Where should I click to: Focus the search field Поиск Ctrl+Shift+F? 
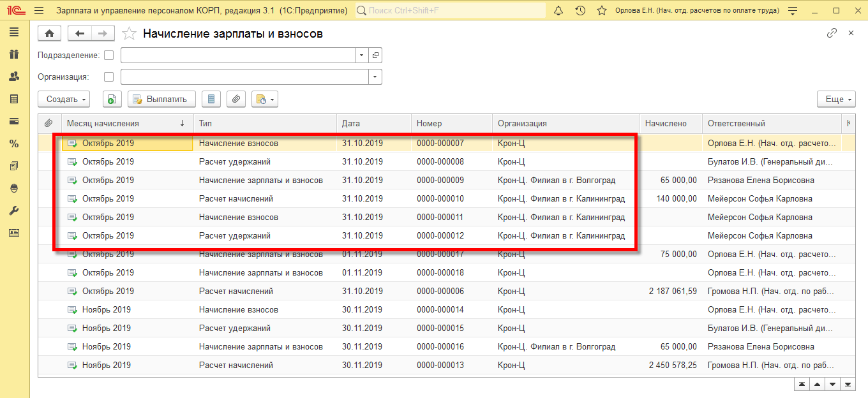click(x=450, y=11)
